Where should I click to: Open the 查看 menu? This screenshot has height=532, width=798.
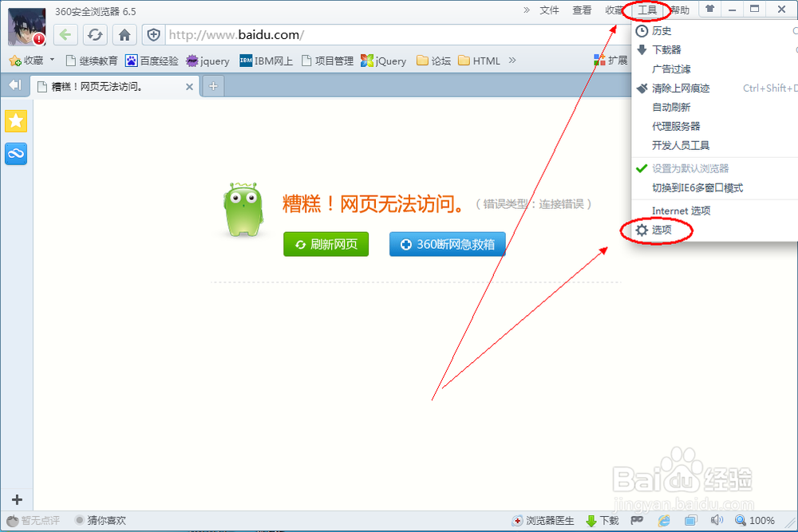pyautogui.click(x=582, y=10)
